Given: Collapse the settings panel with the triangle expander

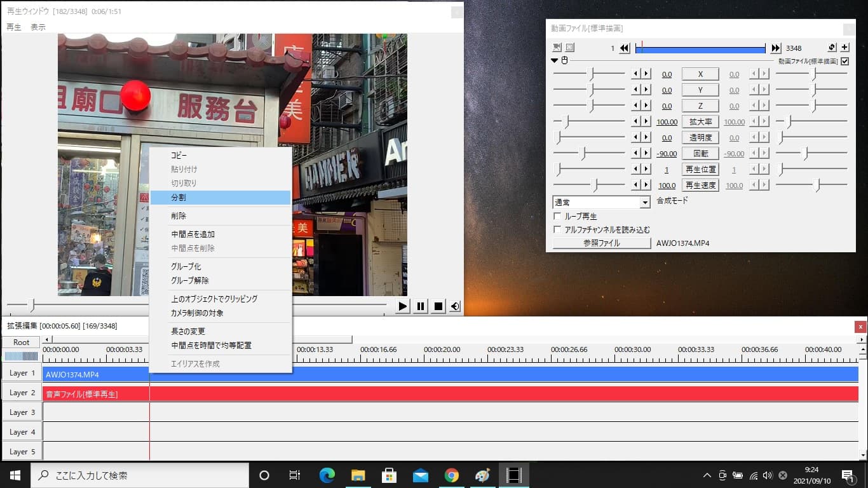Looking at the screenshot, I should [x=553, y=61].
